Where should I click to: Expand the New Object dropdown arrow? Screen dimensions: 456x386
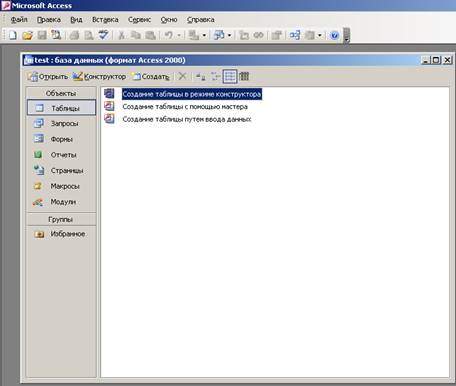click(x=320, y=35)
